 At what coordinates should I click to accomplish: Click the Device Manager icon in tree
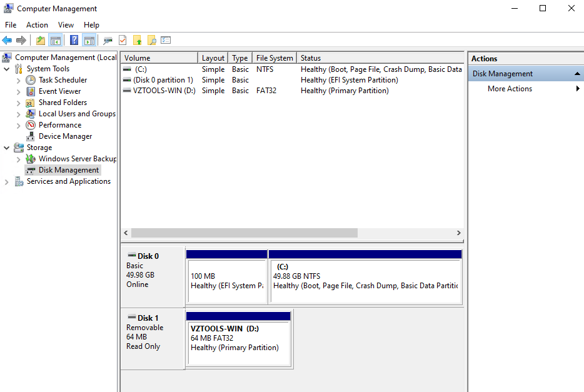pyautogui.click(x=31, y=137)
